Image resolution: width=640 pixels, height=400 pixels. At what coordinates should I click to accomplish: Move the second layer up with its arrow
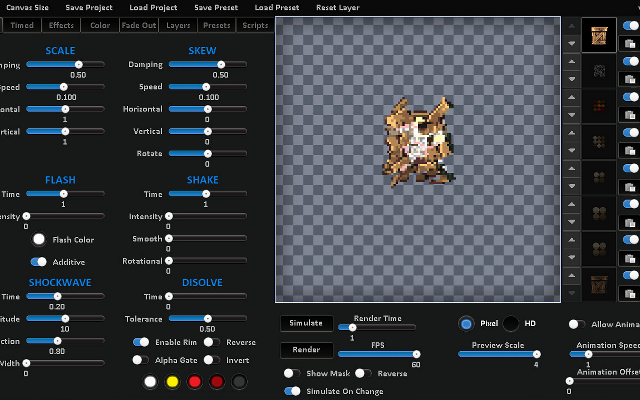coord(571,62)
